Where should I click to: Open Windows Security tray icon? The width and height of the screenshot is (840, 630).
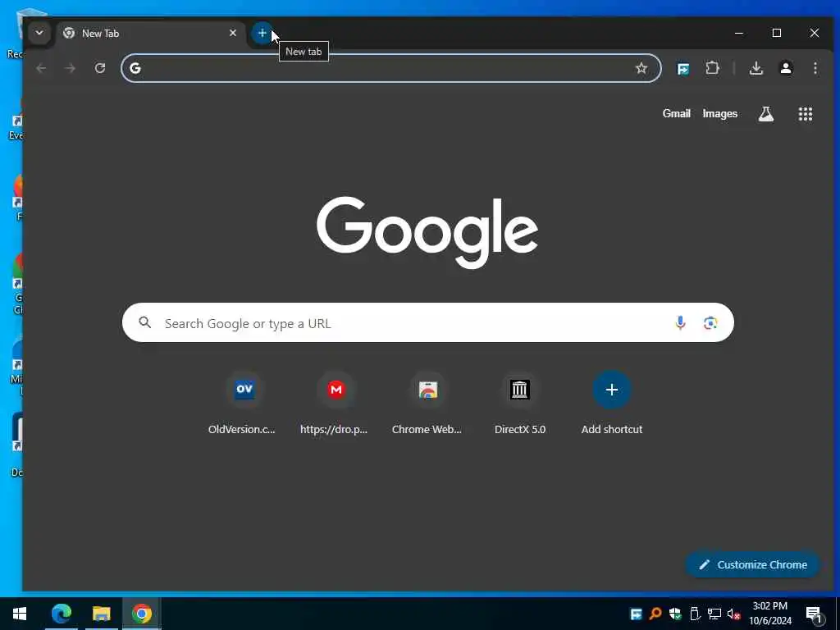point(675,614)
